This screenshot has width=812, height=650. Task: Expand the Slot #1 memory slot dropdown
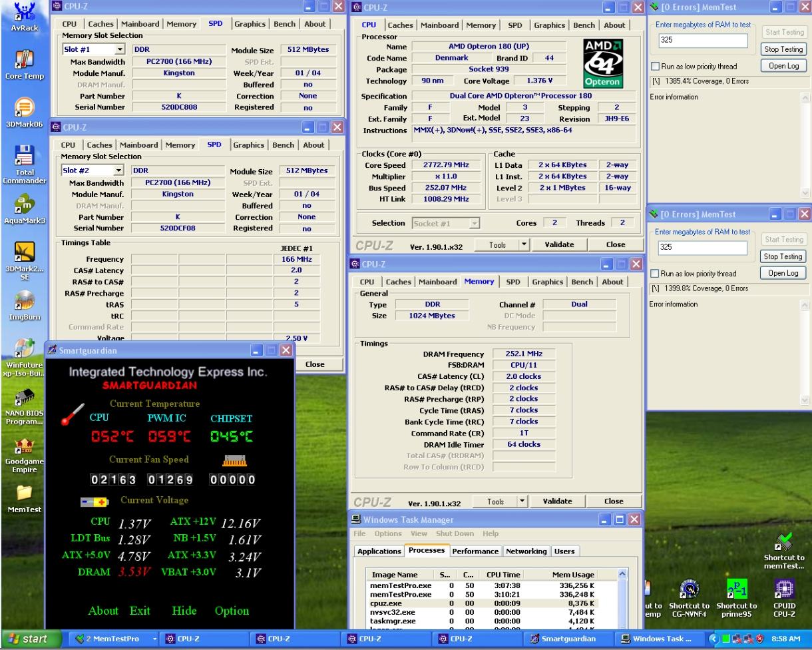(120, 49)
